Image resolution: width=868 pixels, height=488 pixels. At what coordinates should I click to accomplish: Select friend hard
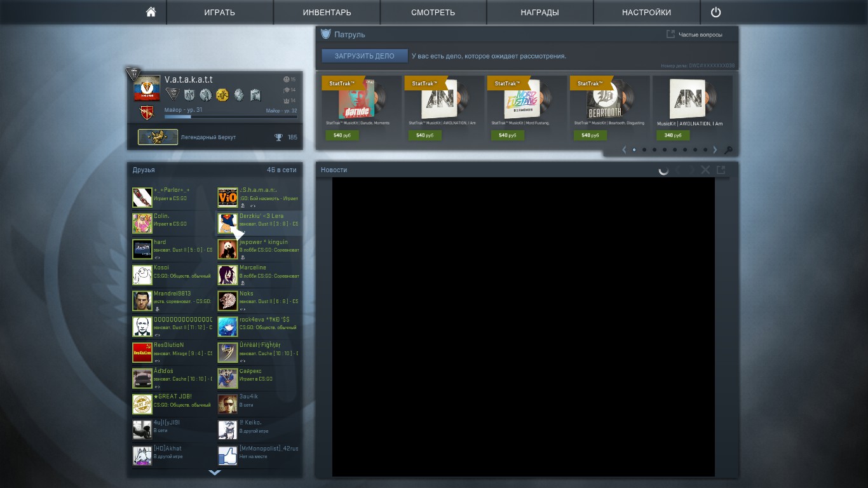pyautogui.click(x=173, y=249)
